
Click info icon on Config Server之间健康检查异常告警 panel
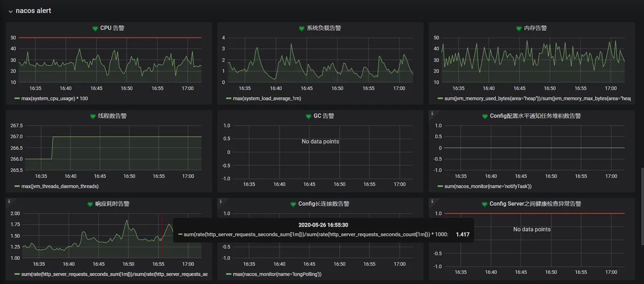coord(431,201)
